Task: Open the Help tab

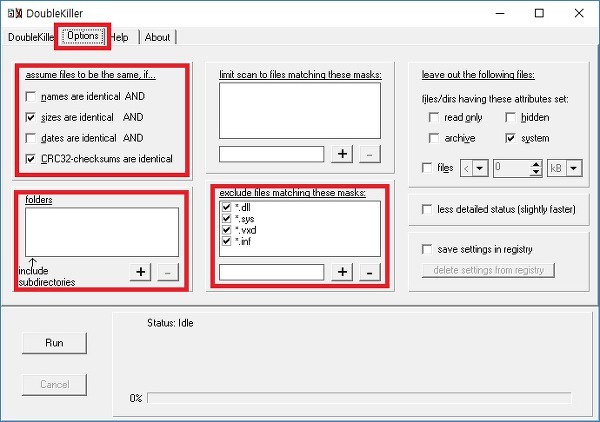Action: 119,37
